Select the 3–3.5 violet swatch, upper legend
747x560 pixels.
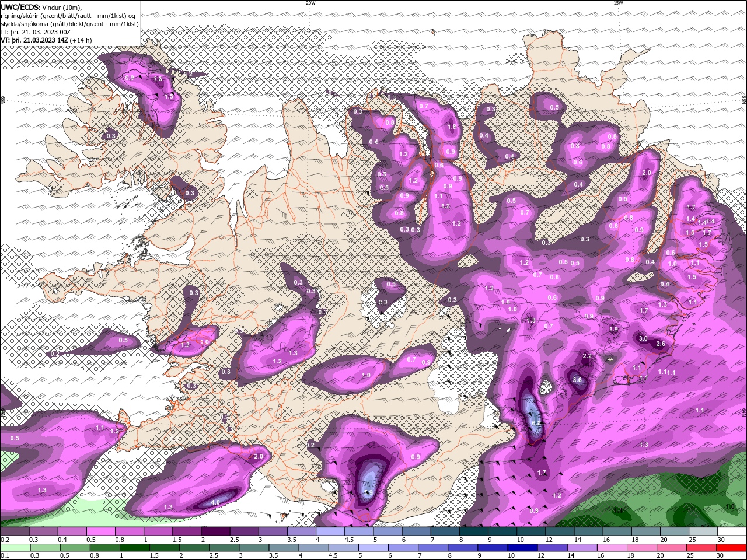(x=273, y=531)
